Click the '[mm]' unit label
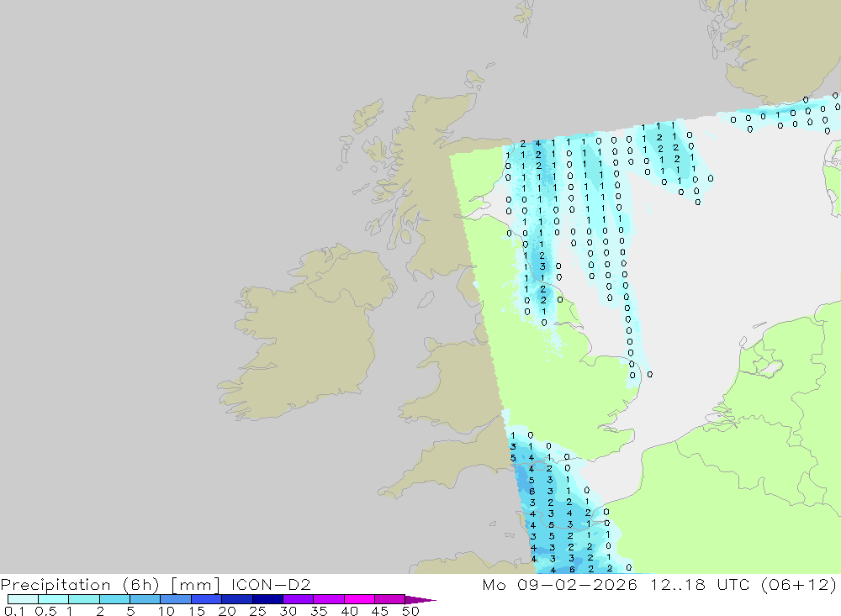841x616 pixels. tap(195, 585)
